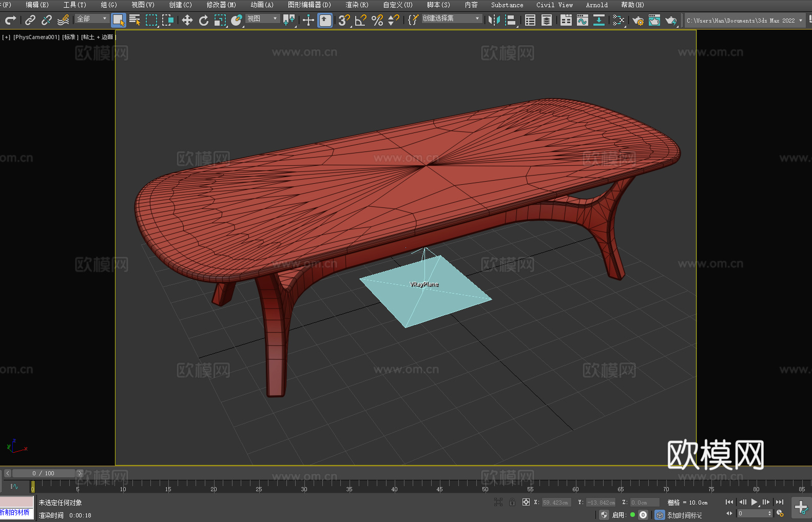Click the download-arrow icon beside Curve Editor
The image size is (812, 522).
[598, 20]
